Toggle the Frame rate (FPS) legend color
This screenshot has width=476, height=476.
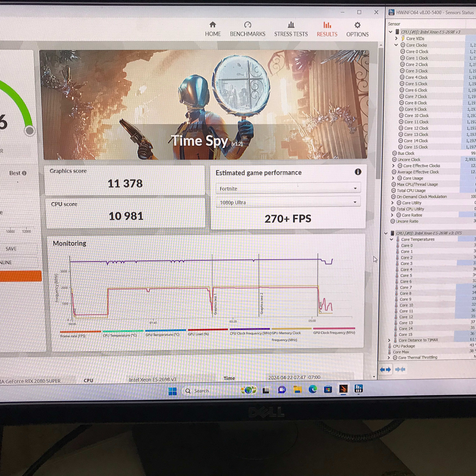(x=80, y=332)
